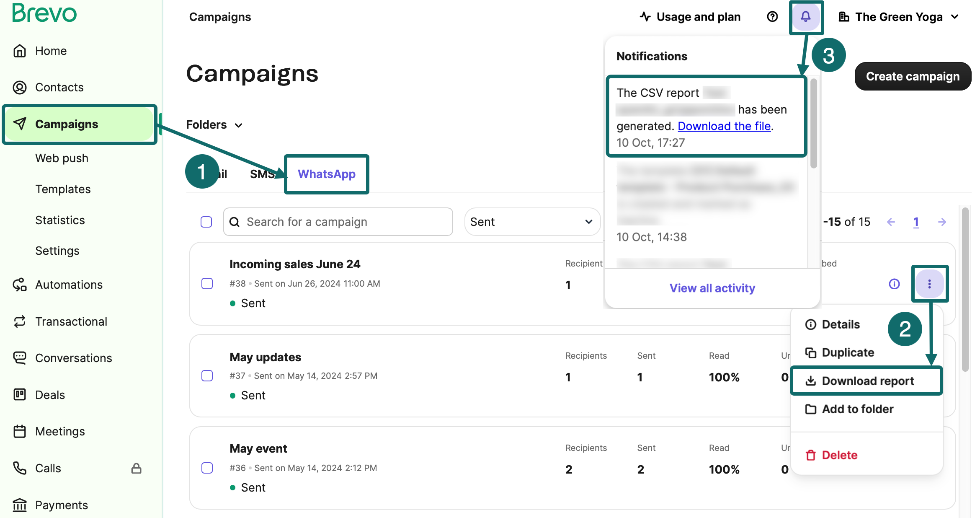
Task: Open Deals section in sidebar
Action: 50,395
